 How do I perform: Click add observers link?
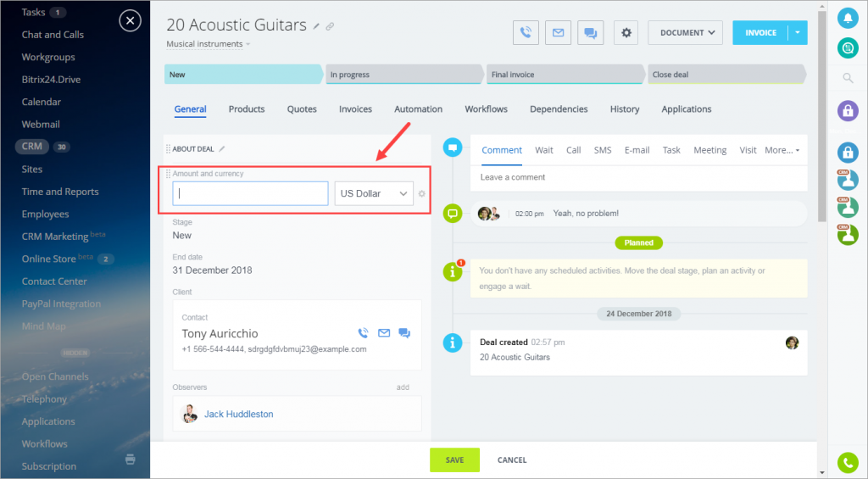[x=403, y=387]
